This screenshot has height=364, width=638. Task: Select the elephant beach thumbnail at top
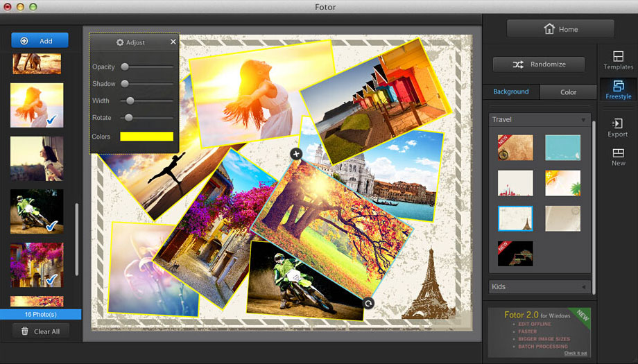pyautogui.click(x=37, y=64)
